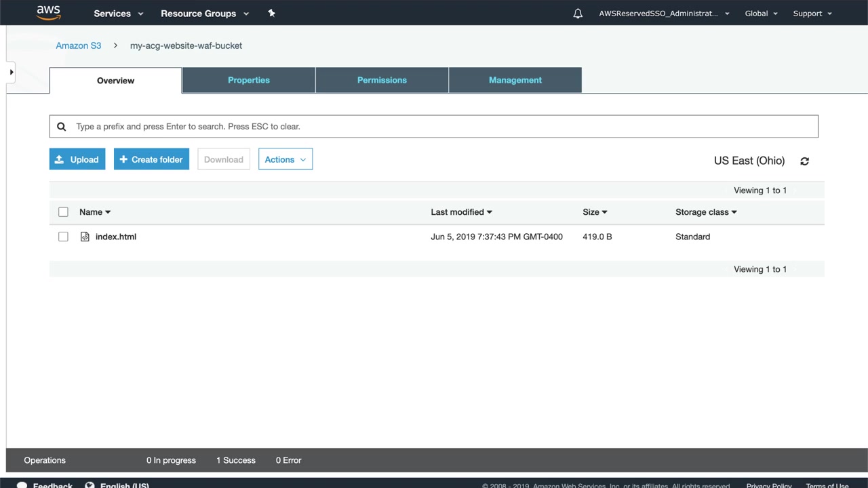Open the AWSReservedSSO account menu
Image resolution: width=868 pixels, height=488 pixels.
pyautogui.click(x=664, y=14)
